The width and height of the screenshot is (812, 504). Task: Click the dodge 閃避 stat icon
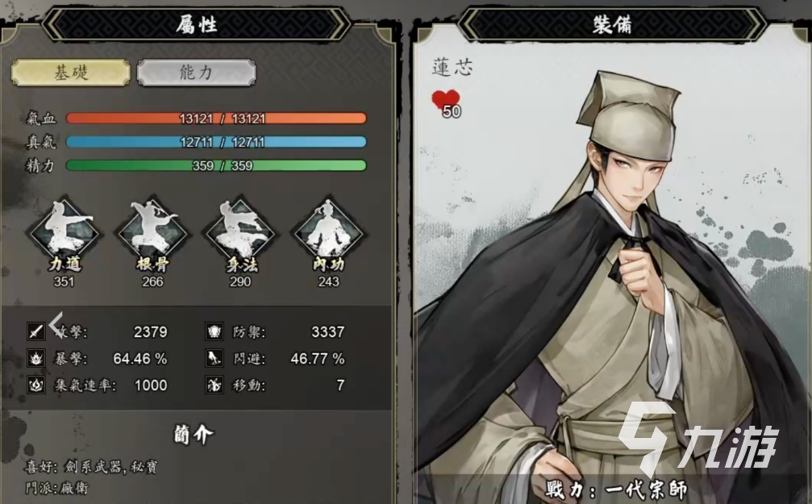(214, 358)
